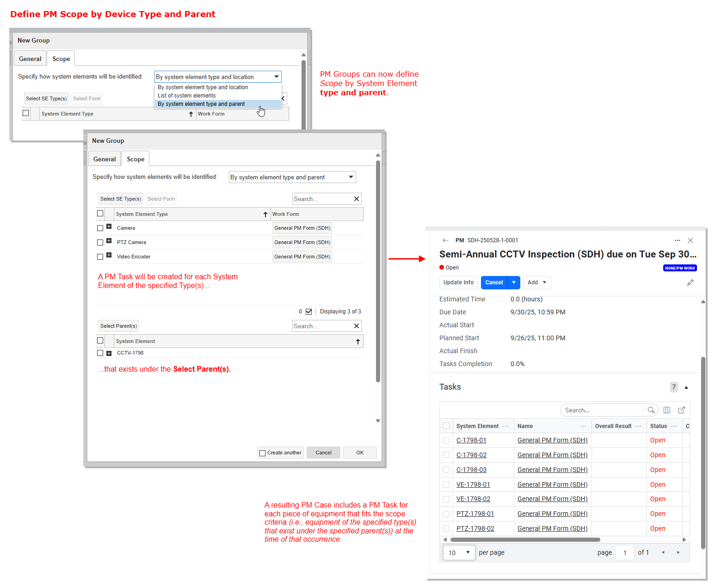The height and width of the screenshot is (588, 715).
Task: Click the pencil edit icon in the PM panel
Action: (690, 282)
